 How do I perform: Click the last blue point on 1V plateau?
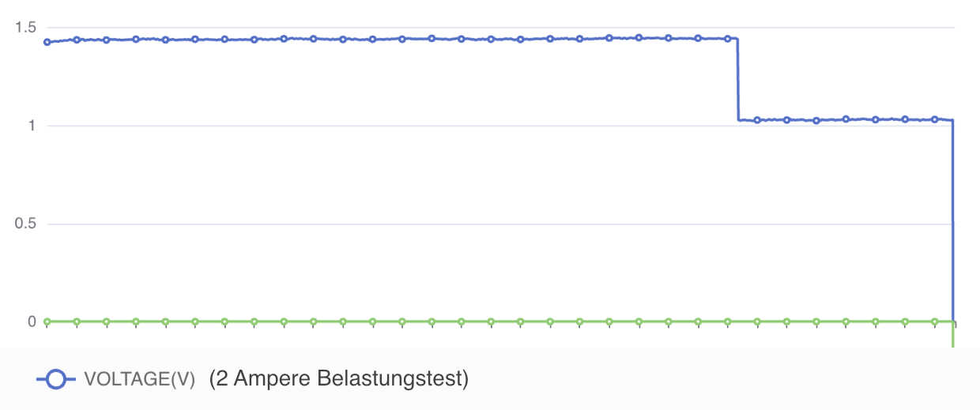(x=935, y=119)
